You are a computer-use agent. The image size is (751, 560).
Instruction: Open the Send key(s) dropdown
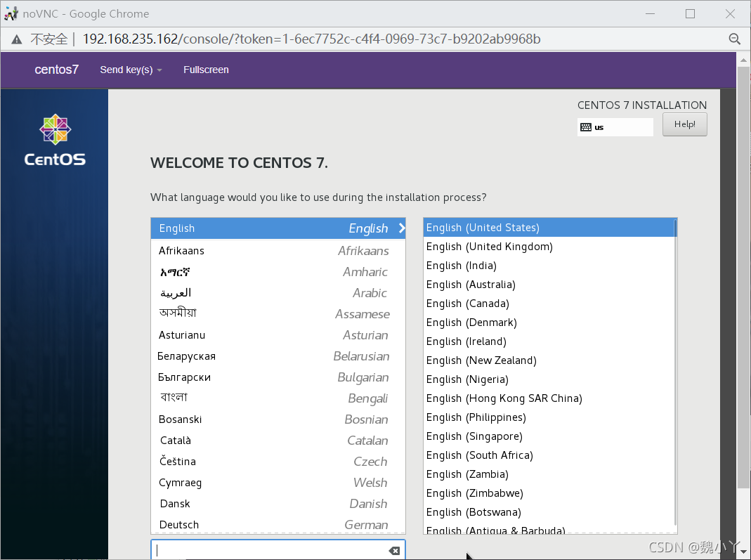pyautogui.click(x=131, y=70)
